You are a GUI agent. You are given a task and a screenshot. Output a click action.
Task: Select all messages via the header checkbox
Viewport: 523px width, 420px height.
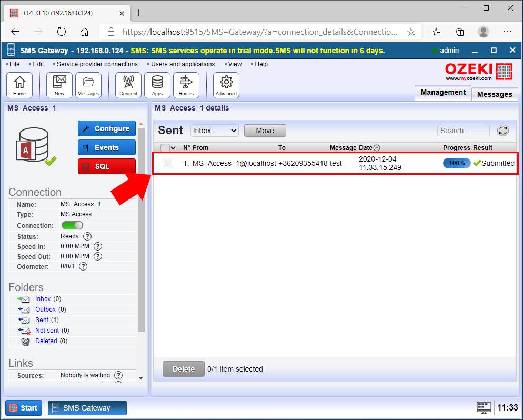164,148
